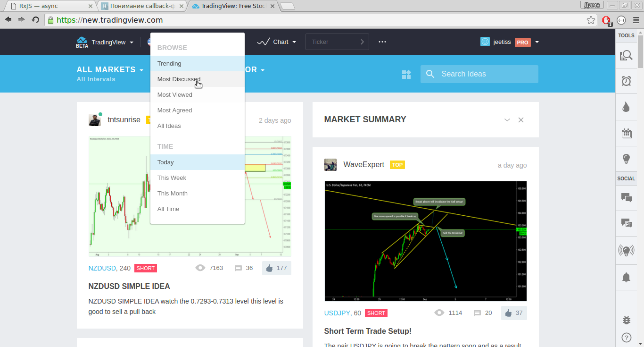This screenshot has width=644, height=347.
Task: Close the Market Summary panel
Action: point(521,120)
